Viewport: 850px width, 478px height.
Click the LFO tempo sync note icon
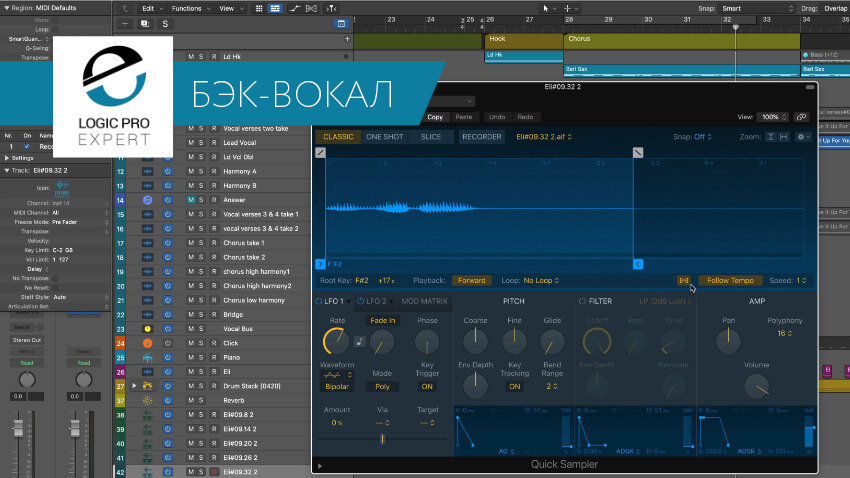tap(359, 341)
